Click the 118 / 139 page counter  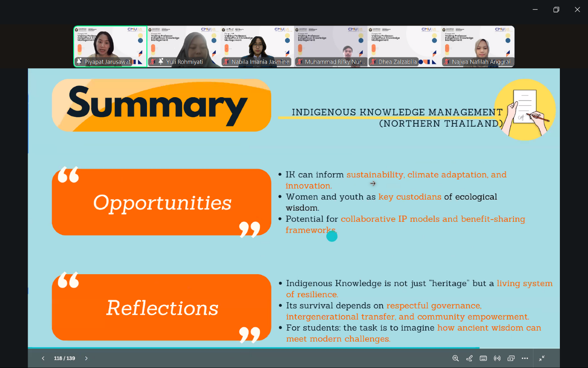(64, 358)
